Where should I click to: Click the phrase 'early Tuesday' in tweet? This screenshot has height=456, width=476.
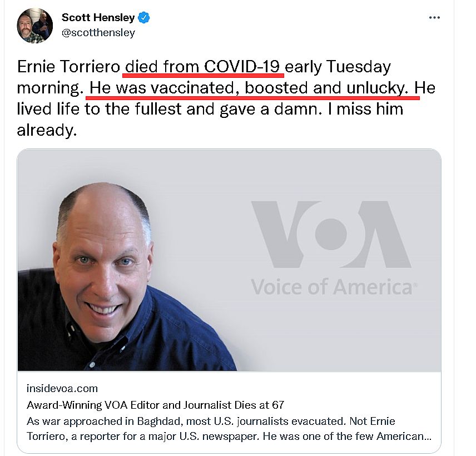coord(338,67)
